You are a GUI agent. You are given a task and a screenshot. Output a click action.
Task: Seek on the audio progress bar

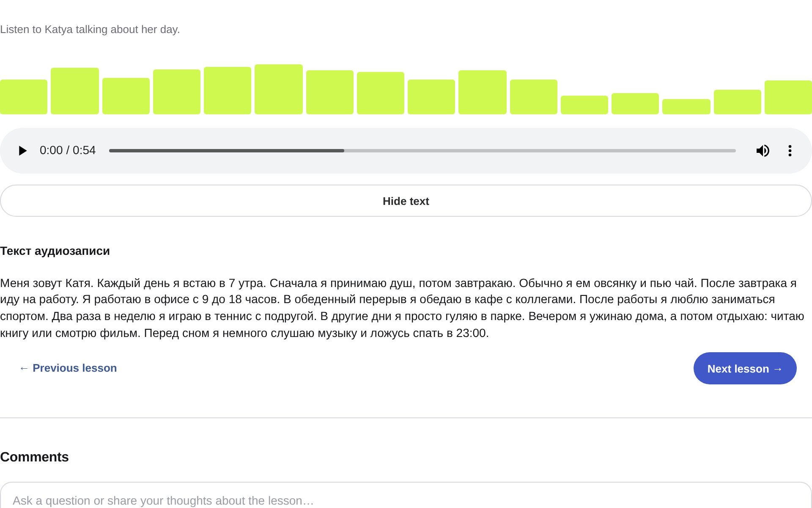pyautogui.click(x=422, y=151)
